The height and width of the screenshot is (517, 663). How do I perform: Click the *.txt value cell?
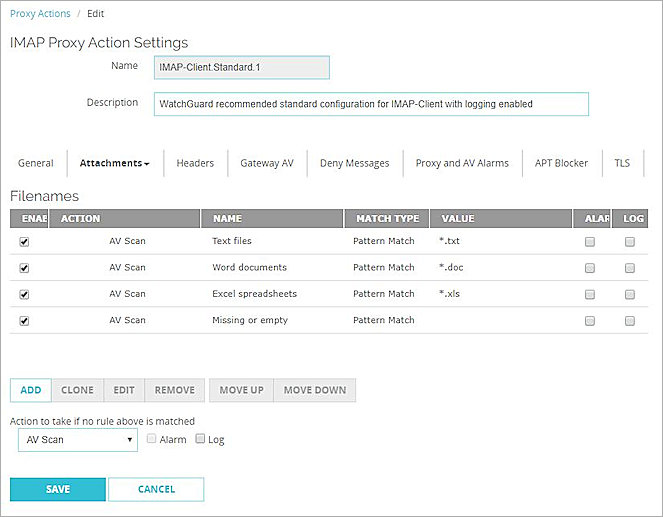(x=449, y=241)
